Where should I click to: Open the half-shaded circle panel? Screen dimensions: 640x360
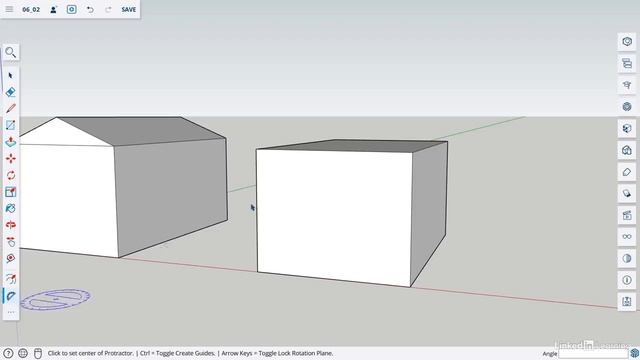(627, 258)
